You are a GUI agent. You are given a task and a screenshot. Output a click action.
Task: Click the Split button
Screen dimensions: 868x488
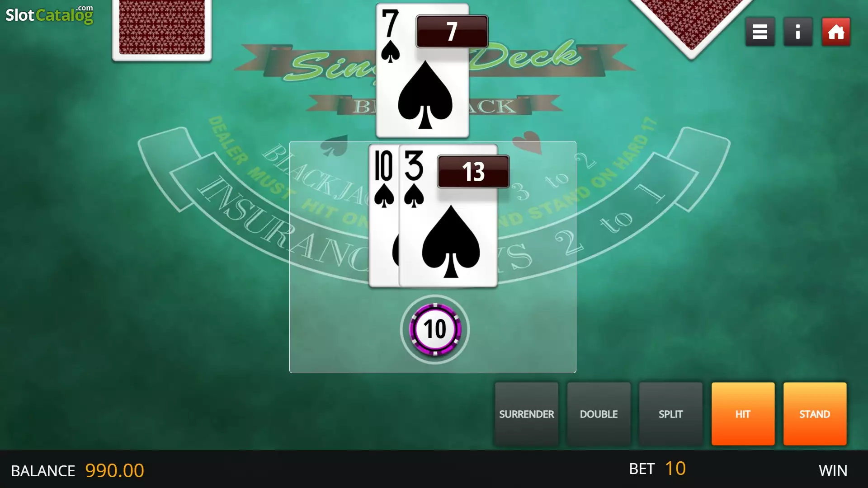(670, 414)
